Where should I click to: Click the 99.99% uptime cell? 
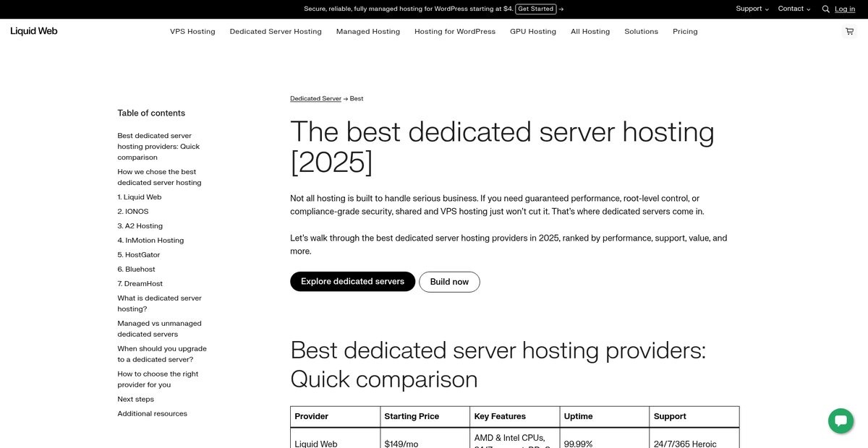tap(605, 438)
